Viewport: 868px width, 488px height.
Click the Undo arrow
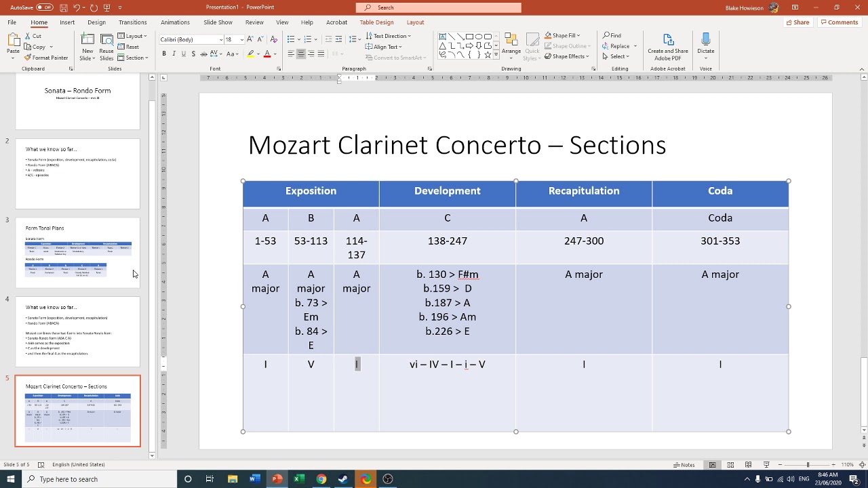click(76, 7)
